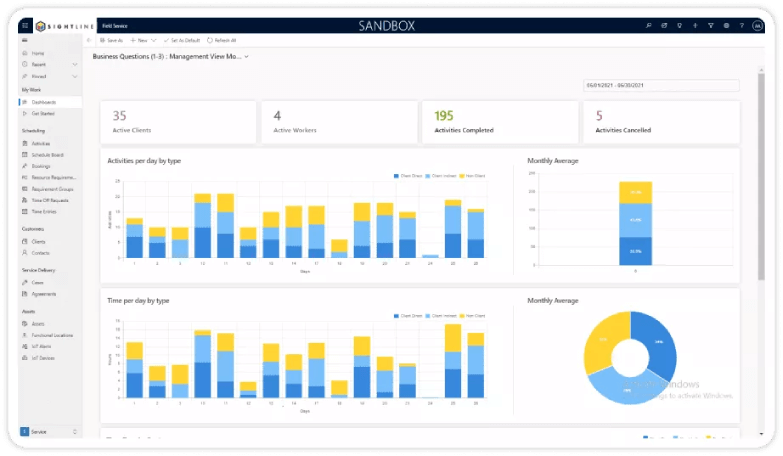Click Set As Default in toolbar
This screenshot has height=456, width=783.
(x=182, y=40)
